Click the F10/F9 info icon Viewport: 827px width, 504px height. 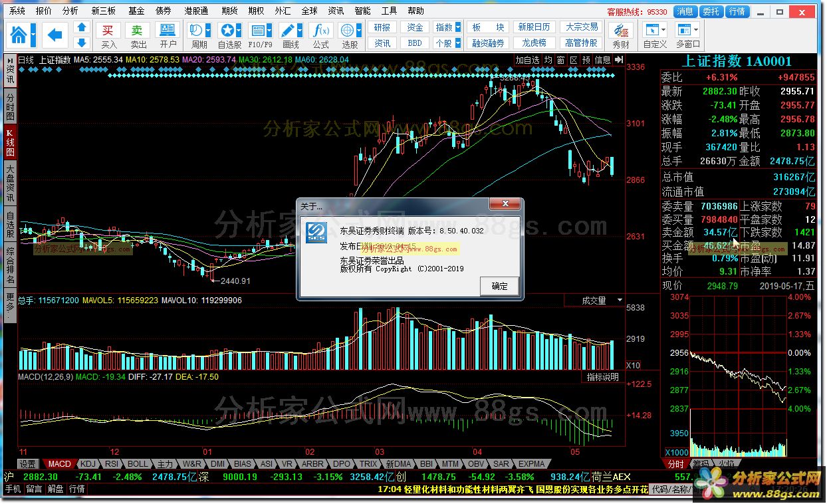(x=257, y=31)
